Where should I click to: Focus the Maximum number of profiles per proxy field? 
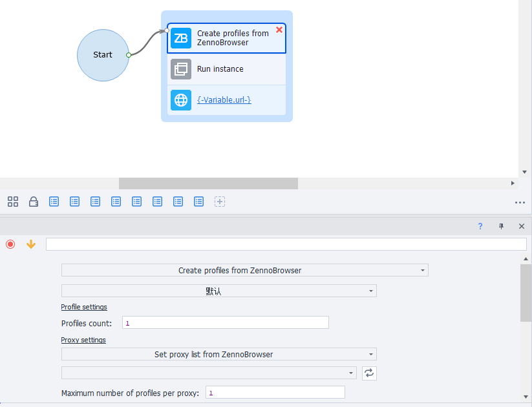(x=275, y=392)
